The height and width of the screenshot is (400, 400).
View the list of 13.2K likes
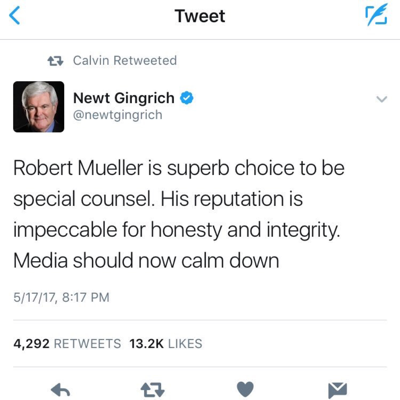pyautogui.click(x=166, y=344)
